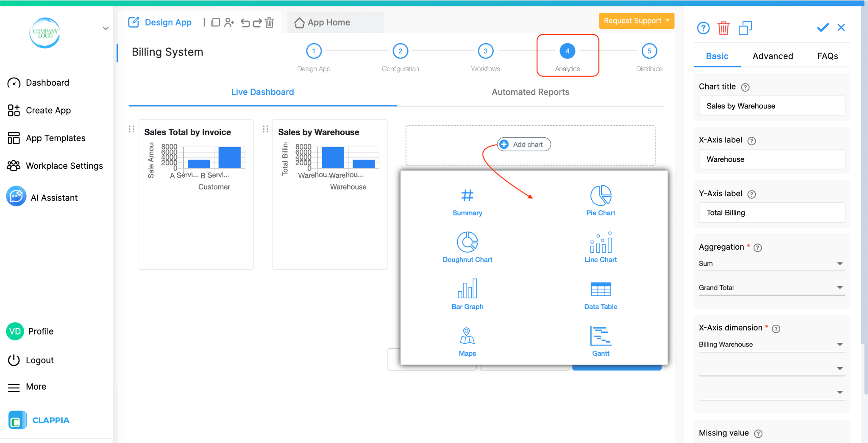
Task: Switch to the Automated Reports tab
Action: tap(530, 92)
